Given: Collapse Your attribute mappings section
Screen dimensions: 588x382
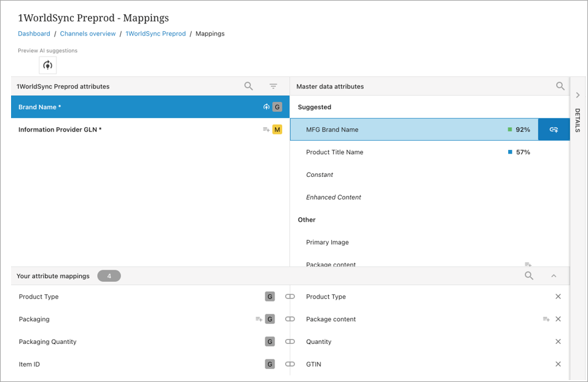Looking at the screenshot, I should click(x=554, y=276).
